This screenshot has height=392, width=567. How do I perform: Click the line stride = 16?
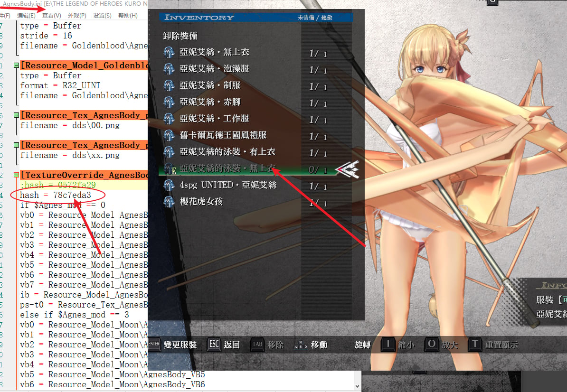click(x=46, y=36)
